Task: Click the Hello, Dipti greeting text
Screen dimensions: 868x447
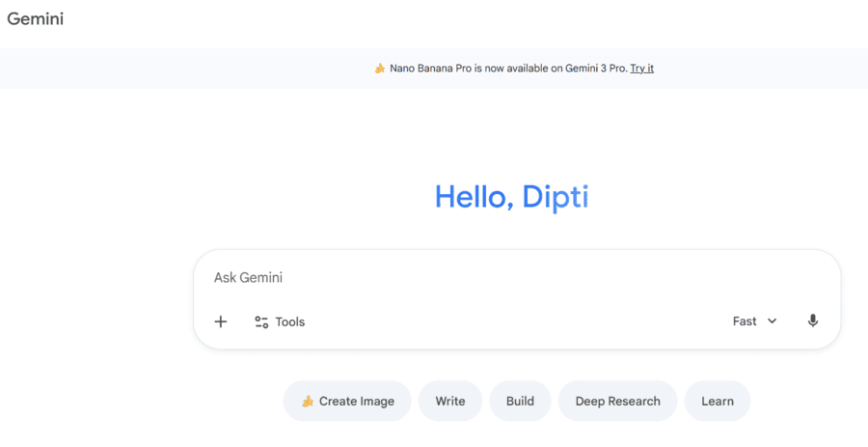Action: 511,197
